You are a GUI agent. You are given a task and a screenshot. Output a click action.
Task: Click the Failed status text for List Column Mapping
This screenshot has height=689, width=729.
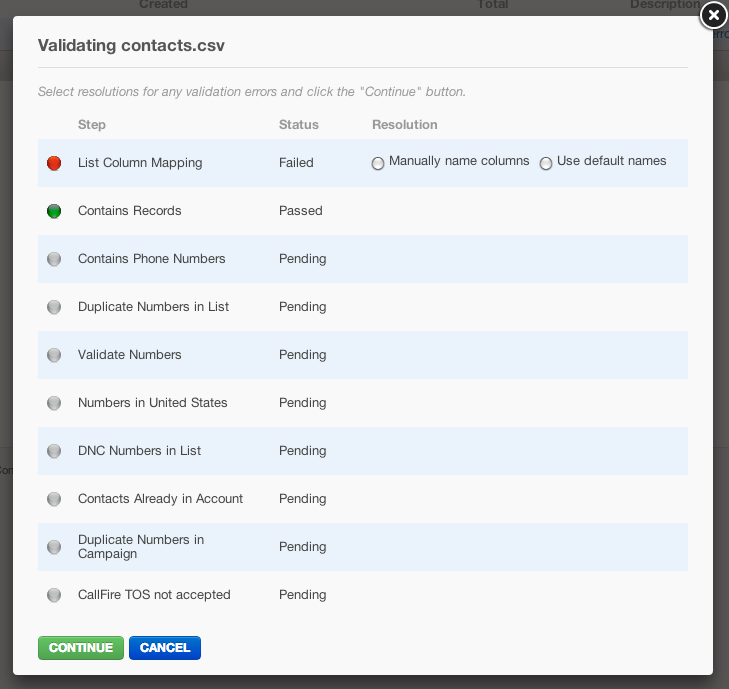(296, 163)
